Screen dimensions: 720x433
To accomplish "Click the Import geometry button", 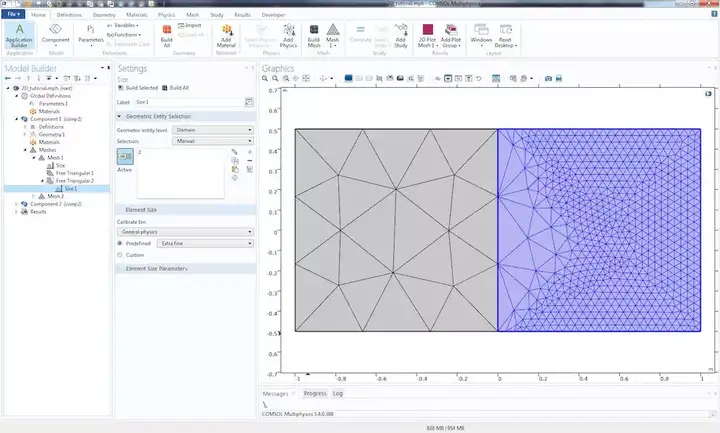I will coord(190,25).
